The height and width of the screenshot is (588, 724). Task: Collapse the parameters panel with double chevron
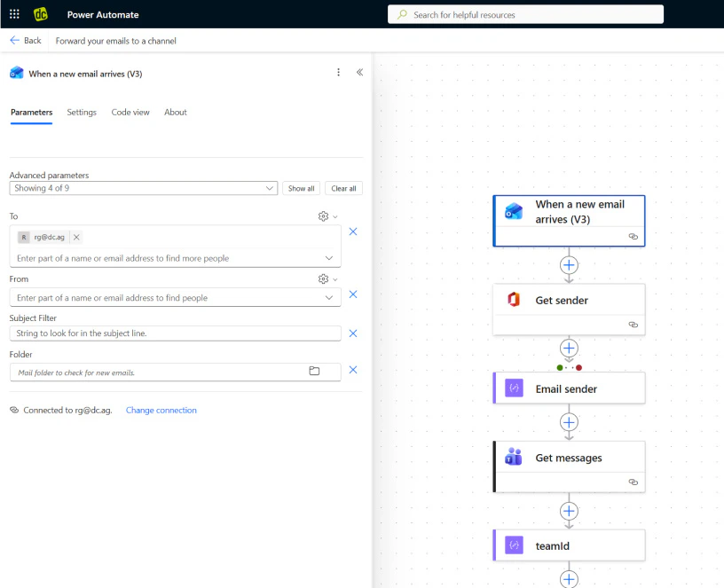[x=359, y=72]
